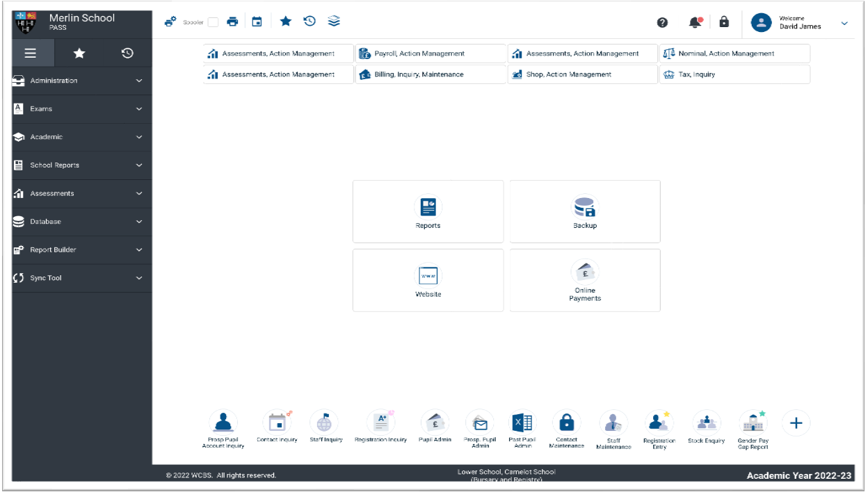The height and width of the screenshot is (492, 868).
Task: Click the help question mark icon
Action: coord(662,22)
